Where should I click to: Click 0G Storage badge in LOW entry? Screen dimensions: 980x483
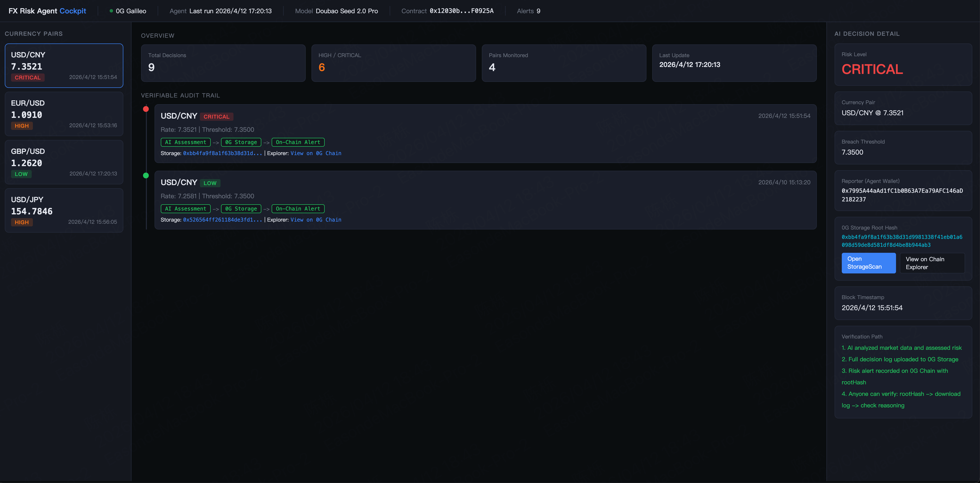241,209
